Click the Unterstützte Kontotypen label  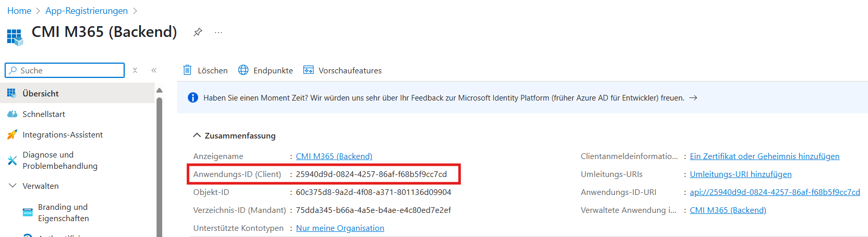point(238,228)
